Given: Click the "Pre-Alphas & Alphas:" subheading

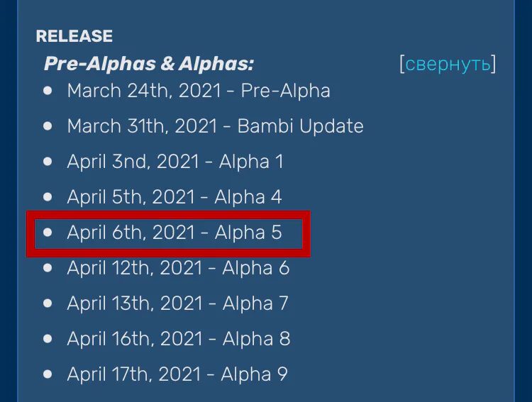Looking at the screenshot, I should coord(149,65).
